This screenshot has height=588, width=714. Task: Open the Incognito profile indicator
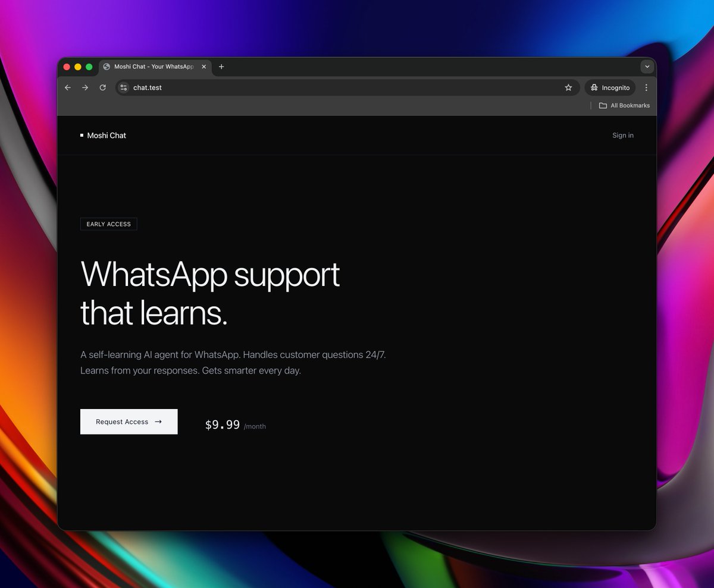[610, 87]
